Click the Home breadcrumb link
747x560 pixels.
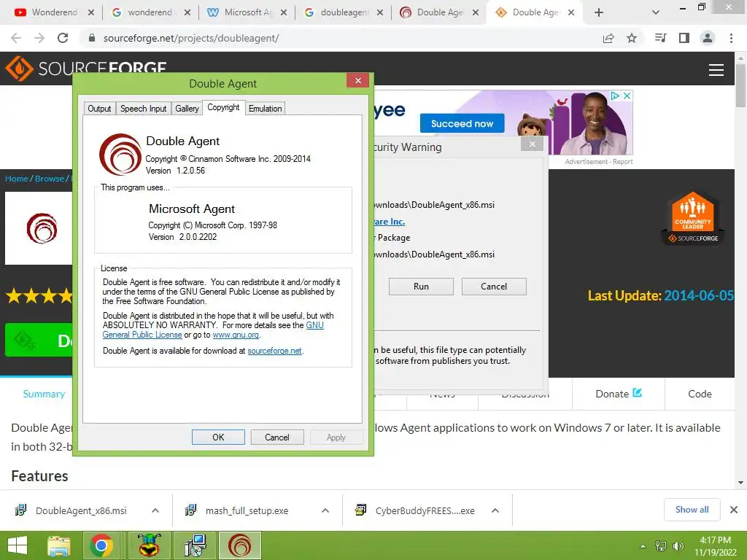[17, 179]
